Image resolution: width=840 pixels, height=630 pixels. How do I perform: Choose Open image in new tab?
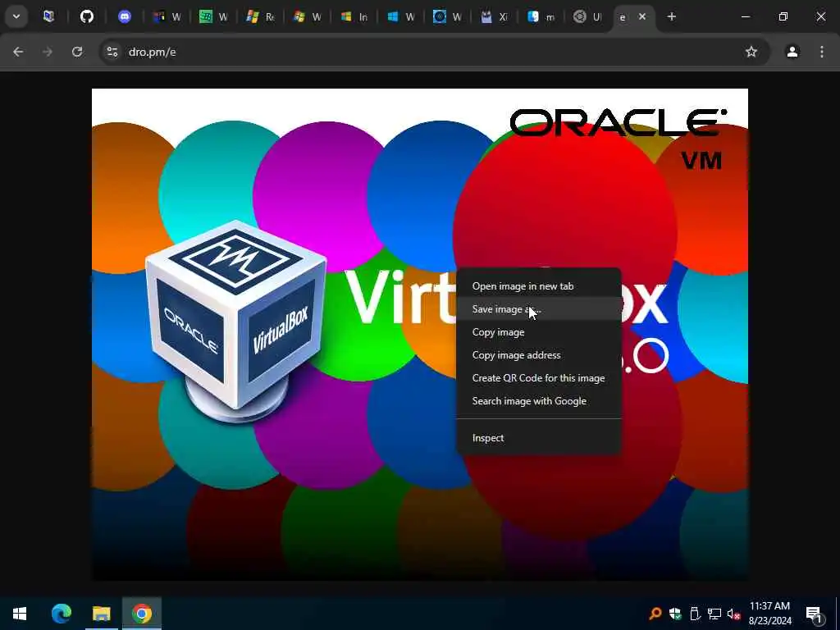click(x=538, y=286)
